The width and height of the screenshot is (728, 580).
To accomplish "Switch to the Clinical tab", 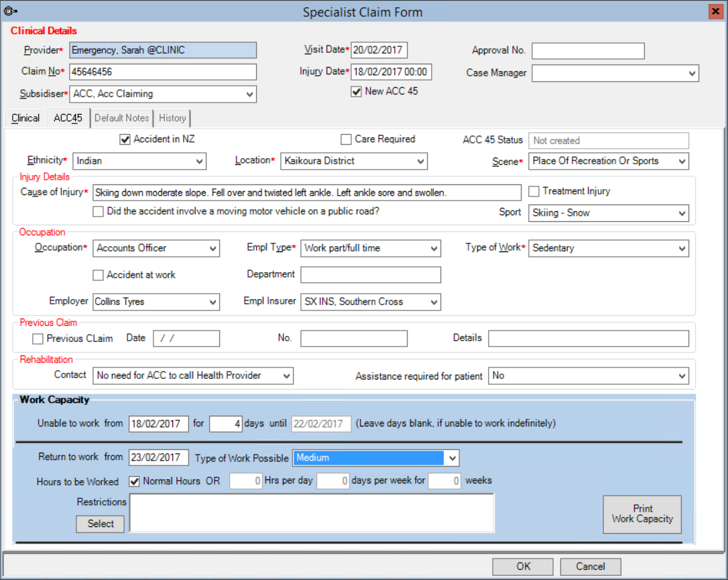I will click(25, 119).
